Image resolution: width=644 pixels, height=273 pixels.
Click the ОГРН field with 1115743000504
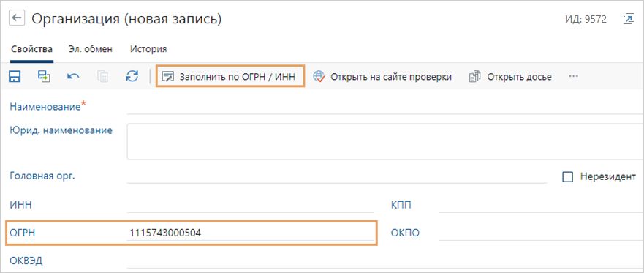click(x=251, y=233)
